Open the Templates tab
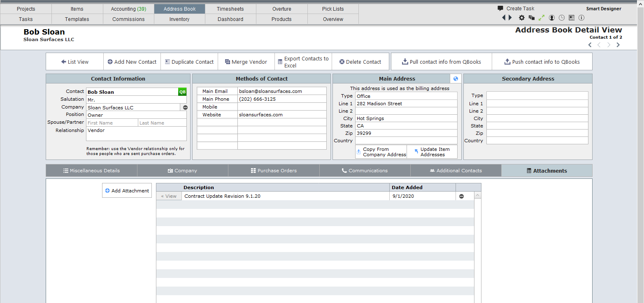Screen dimensions: 644x303 pyautogui.click(x=77, y=19)
